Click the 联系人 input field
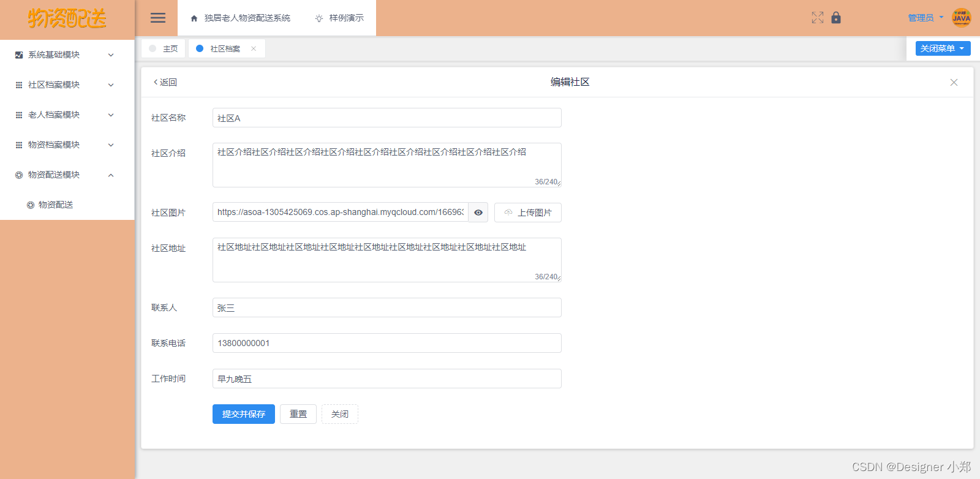 [387, 307]
